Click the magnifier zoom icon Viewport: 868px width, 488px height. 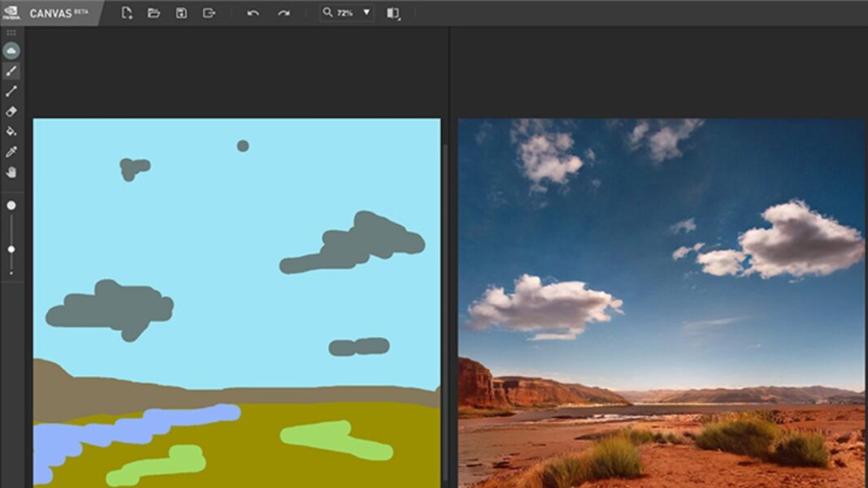click(x=328, y=13)
